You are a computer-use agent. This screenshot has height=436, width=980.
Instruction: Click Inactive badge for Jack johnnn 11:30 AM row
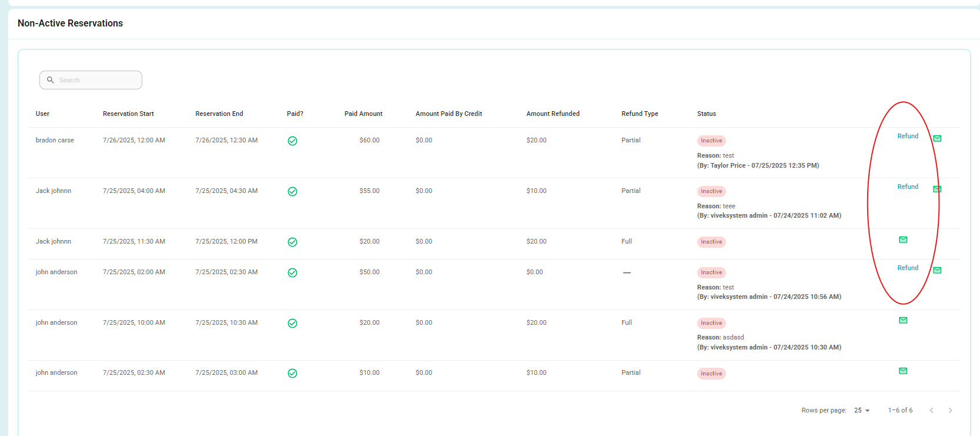point(711,242)
